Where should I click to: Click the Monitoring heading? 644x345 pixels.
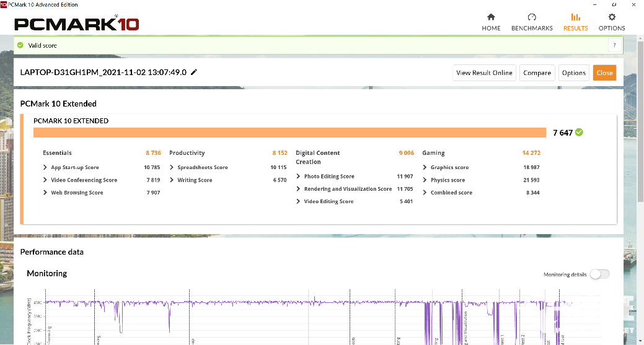pyautogui.click(x=47, y=273)
